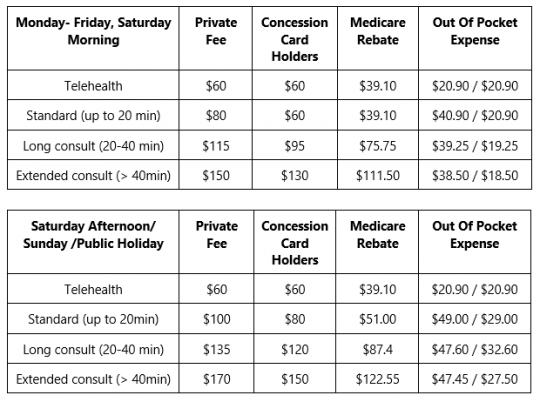The height and width of the screenshot is (402, 540).
Task: Click the $115 weekday long consult private fee
Action: click(x=216, y=146)
